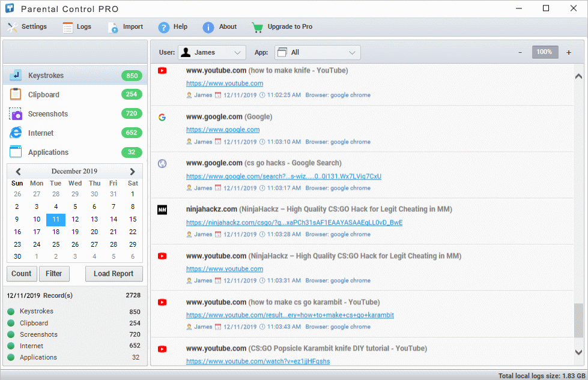Click the Screenshots 720 count badge
Screen dimensions: 588x380
[x=132, y=113]
